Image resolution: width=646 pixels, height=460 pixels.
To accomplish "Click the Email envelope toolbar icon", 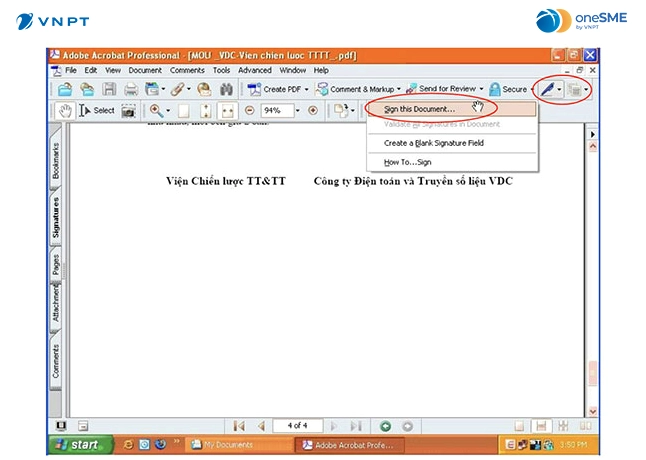I will (x=204, y=89).
